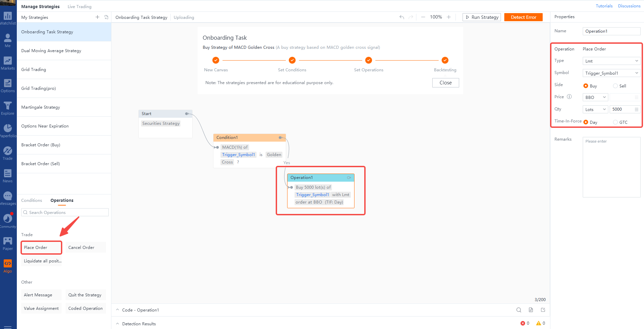Add a new strategy with plus icon
The width and height of the screenshot is (644, 329).
coord(97,17)
